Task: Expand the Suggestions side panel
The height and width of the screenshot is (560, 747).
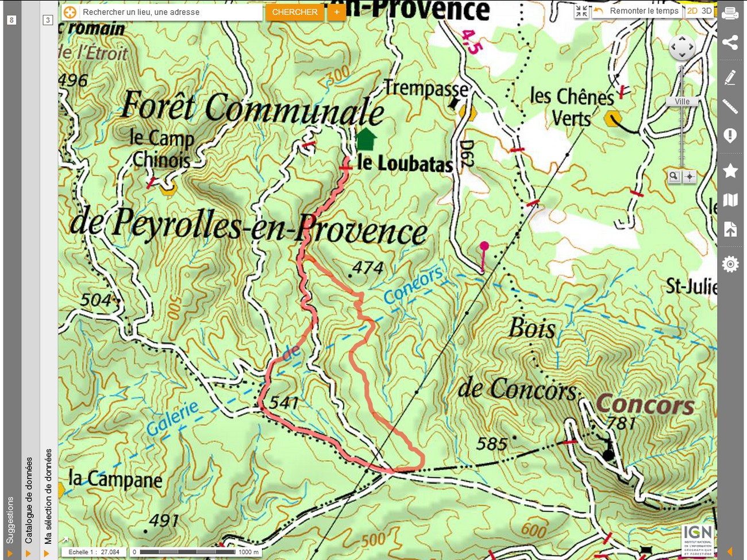Action: tap(10, 520)
